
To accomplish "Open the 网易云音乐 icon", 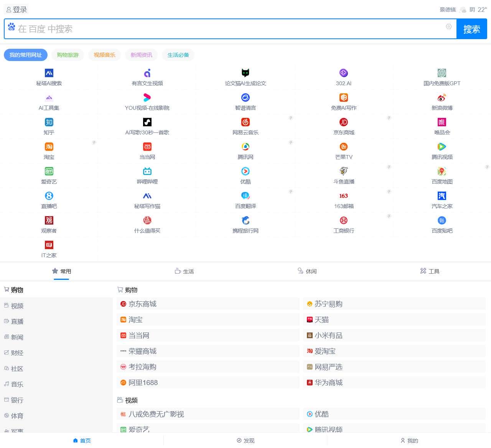I will [245, 122].
